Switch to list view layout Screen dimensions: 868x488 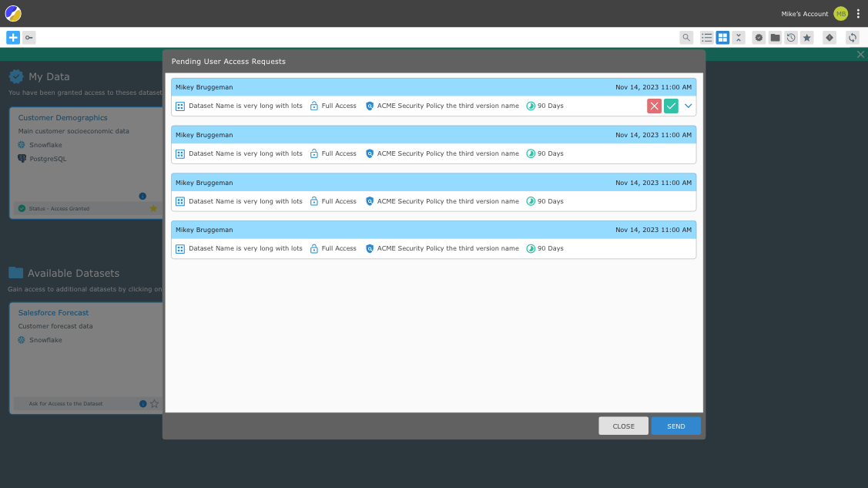pos(706,37)
